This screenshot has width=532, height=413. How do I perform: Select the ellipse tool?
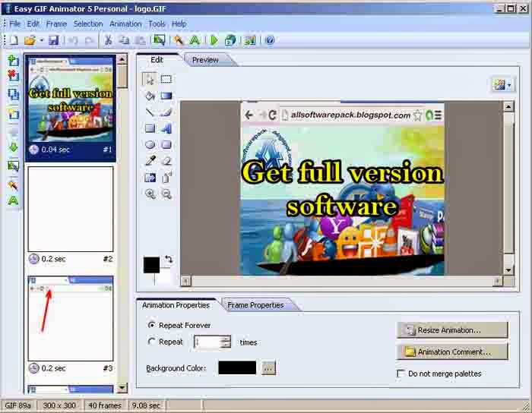click(x=150, y=145)
